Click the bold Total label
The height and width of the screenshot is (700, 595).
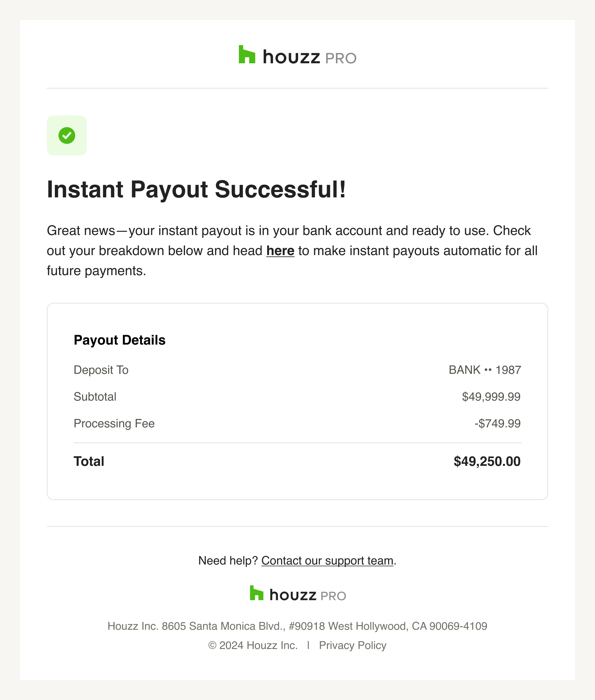tap(89, 461)
